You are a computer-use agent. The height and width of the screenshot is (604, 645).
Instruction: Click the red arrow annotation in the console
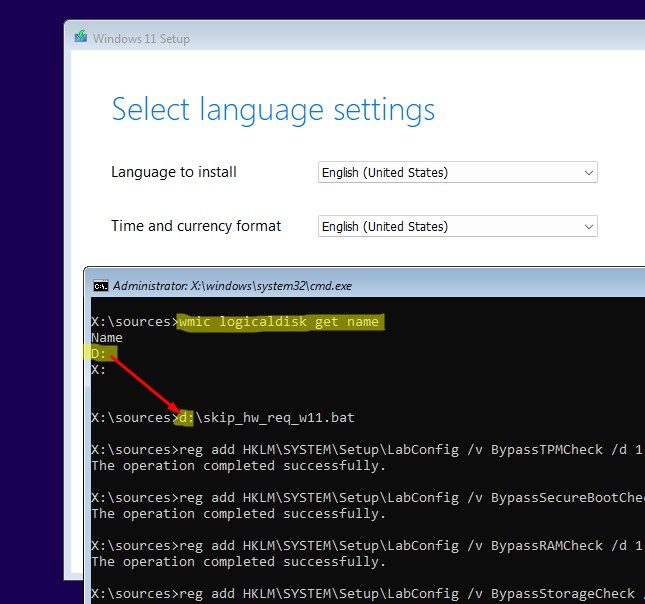point(145,383)
